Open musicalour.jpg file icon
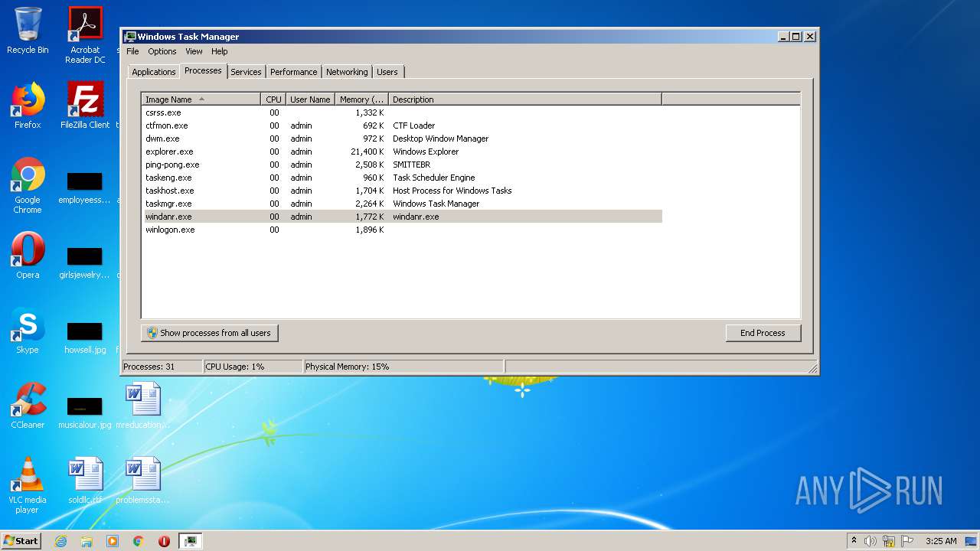This screenshot has width=980, height=551. (85, 412)
